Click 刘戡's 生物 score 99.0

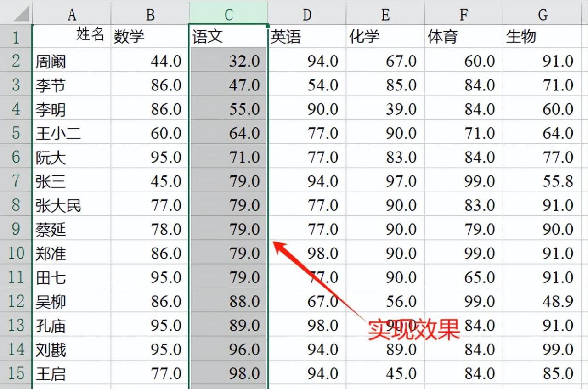click(543, 349)
